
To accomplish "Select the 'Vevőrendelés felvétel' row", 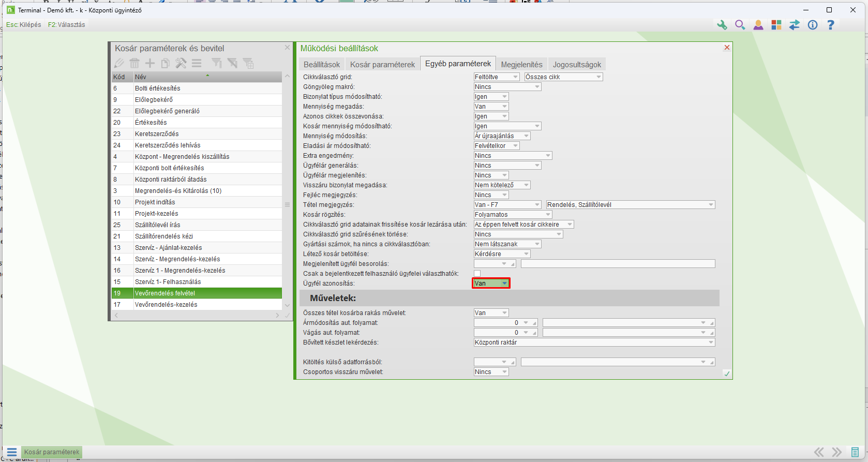I will click(x=197, y=293).
